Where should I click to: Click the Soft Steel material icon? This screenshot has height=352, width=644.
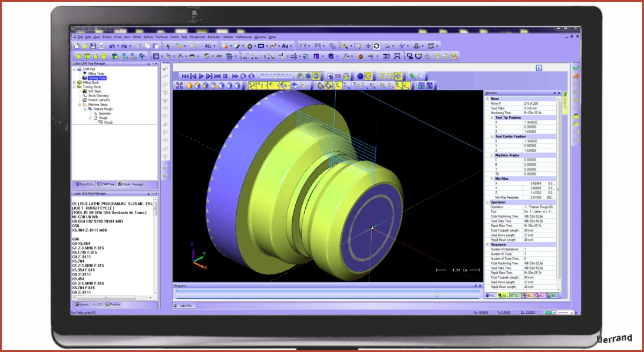[x=84, y=91]
